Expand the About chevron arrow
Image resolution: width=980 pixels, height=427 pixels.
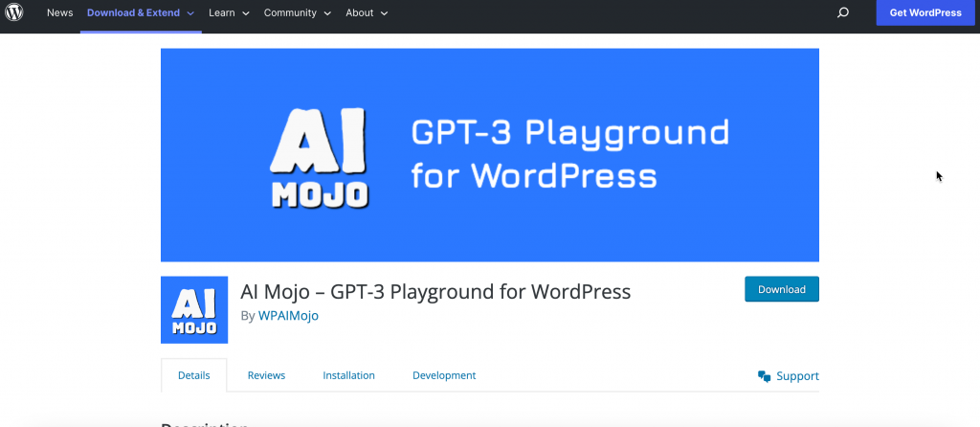(384, 13)
